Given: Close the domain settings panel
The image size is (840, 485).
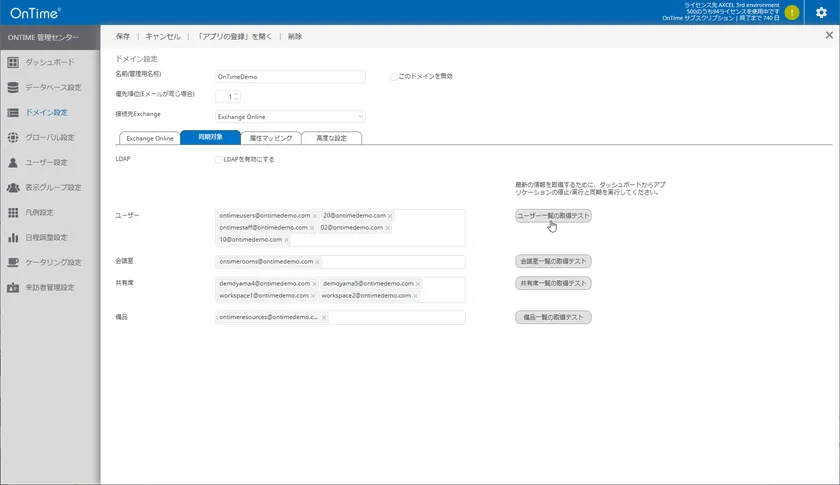Looking at the screenshot, I should click(x=828, y=35).
